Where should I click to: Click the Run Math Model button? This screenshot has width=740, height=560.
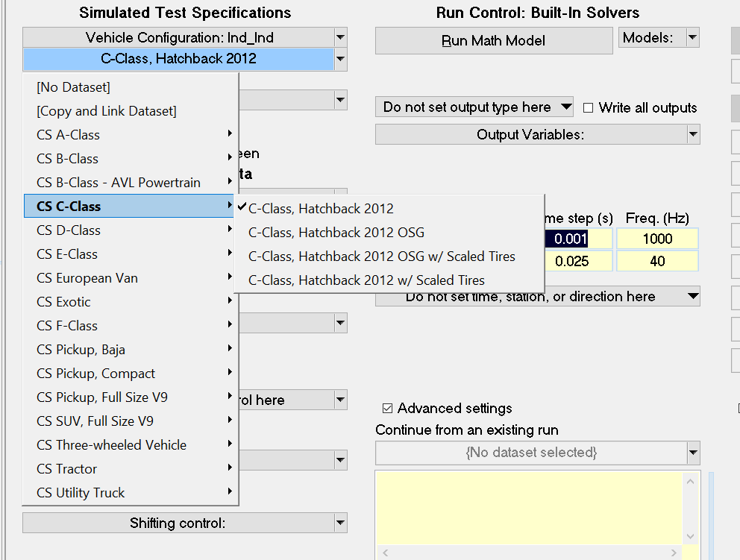point(494,40)
